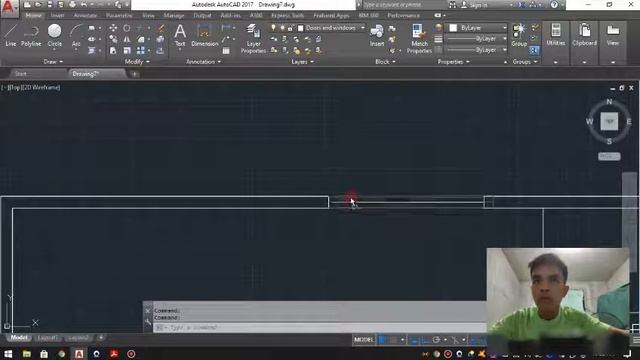Open the Parametric ribbon tab

[119, 15]
